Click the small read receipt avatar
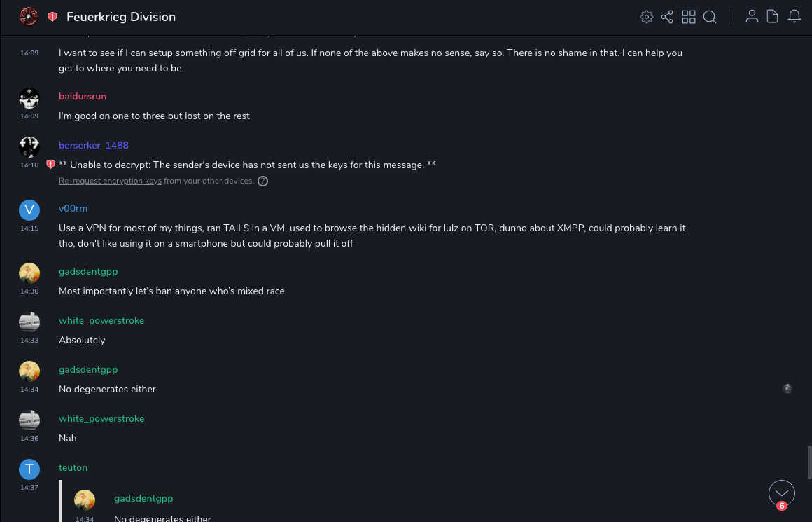Screen dimensions: 812x522 click(787, 389)
